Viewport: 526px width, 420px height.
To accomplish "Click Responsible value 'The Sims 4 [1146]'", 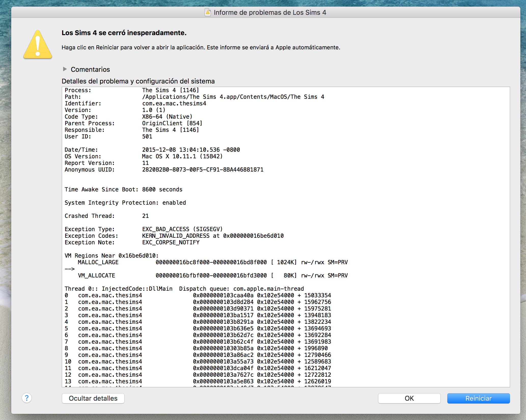I will [x=171, y=130].
